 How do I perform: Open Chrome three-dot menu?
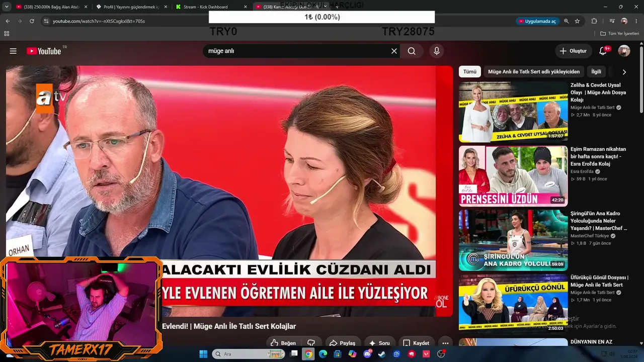(x=636, y=21)
